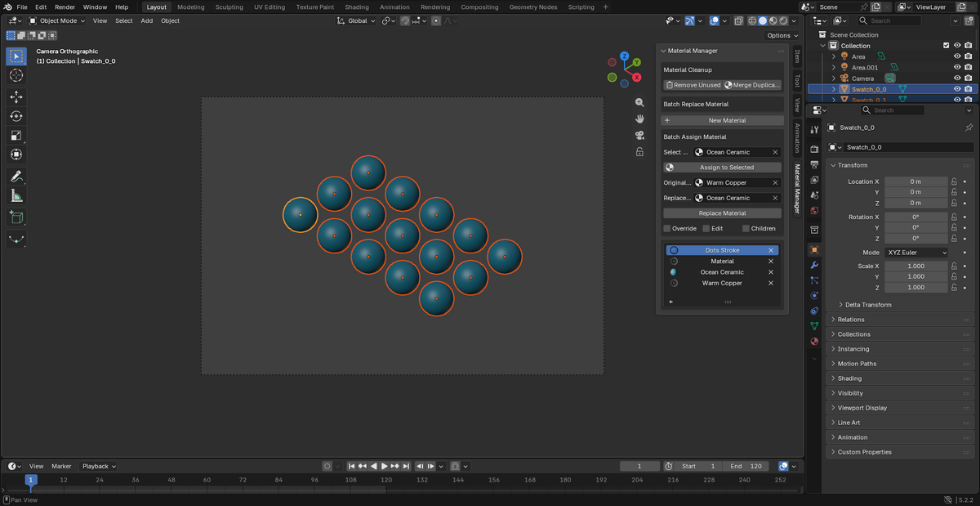Screen dimensions: 980x506
Task: Select the Cursor tool in the toolbar
Action: 16,75
